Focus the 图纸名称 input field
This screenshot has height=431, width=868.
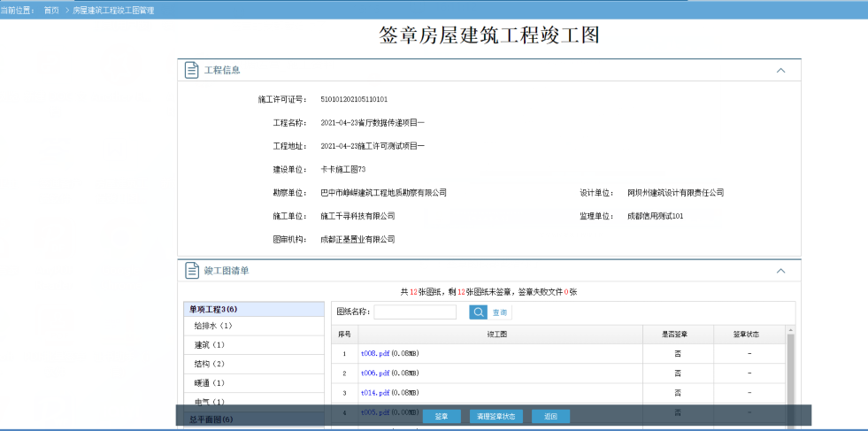click(x=415, y=312)
